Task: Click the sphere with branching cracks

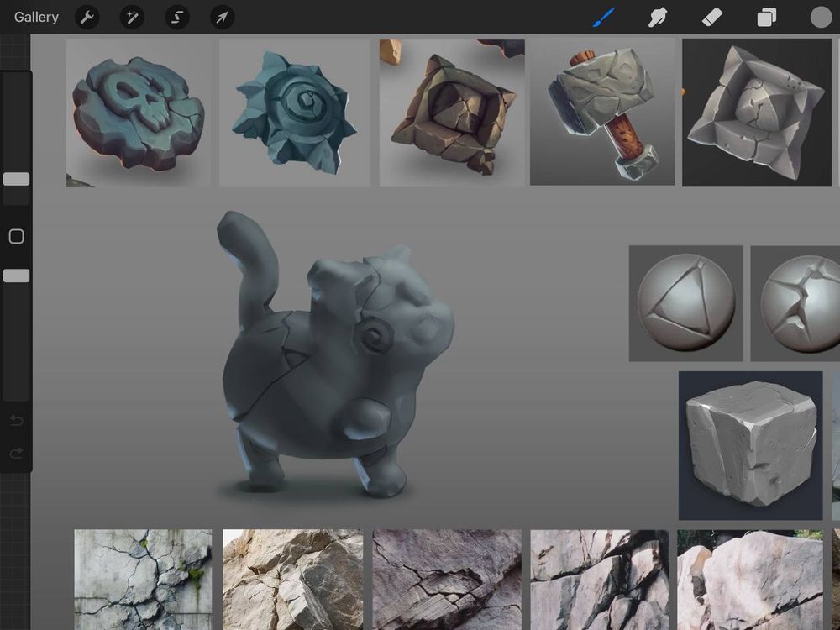Action: pyautogui.click(x=795, y=303)
